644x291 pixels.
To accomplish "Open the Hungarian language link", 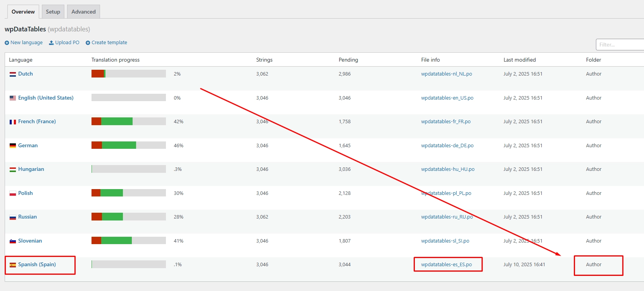I will coord(31,169).
